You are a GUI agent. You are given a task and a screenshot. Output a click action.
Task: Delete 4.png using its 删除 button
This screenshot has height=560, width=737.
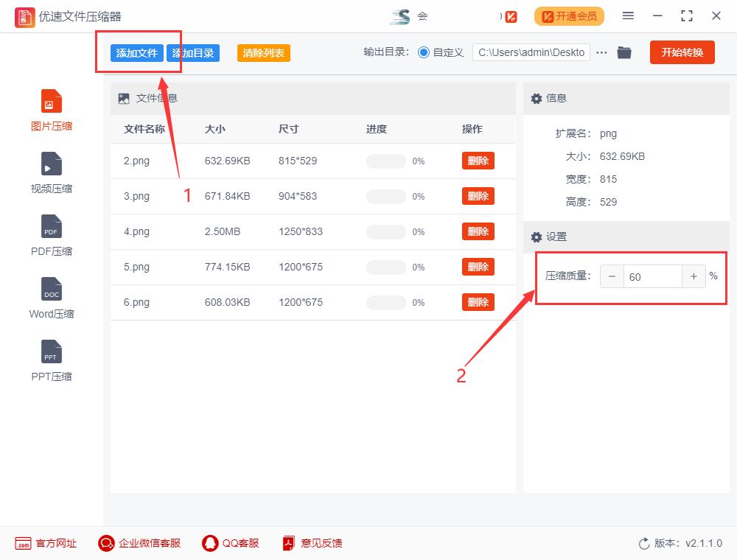tap(478, 231)
